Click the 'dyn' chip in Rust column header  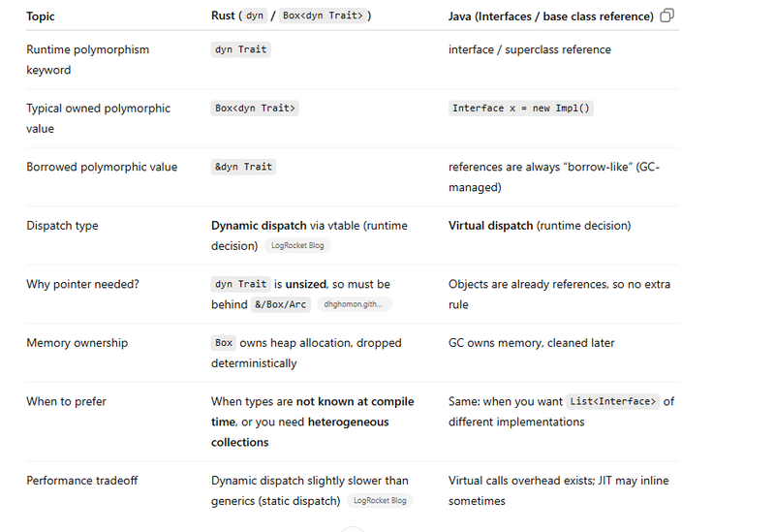coord(255,16)
